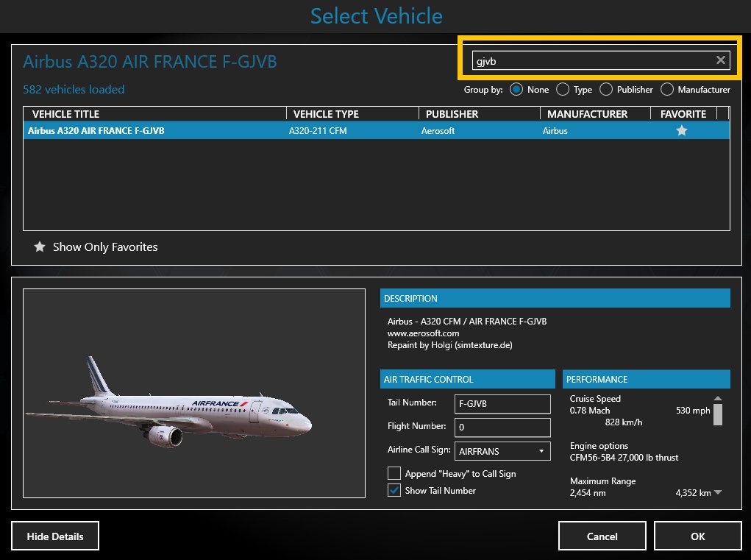Image resolution: width=751 pixels, height=560 pixels.
Task: Sort by MANUFACTURER column header
Action: click(x=595, y=114)
